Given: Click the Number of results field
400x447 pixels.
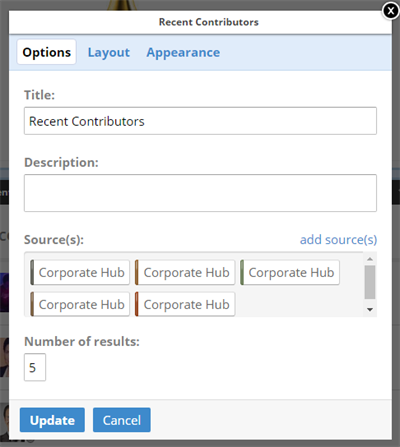Looking at the screenshot, I should tap(35, 367).
